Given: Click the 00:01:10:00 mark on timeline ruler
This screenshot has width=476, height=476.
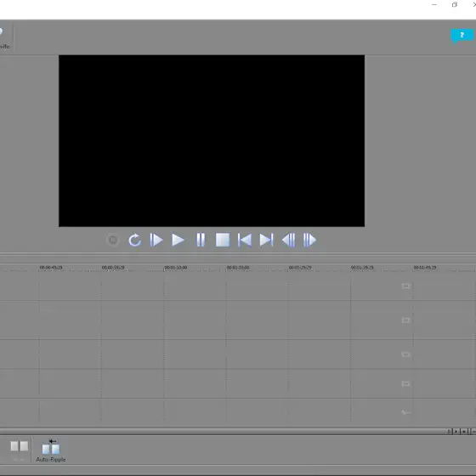Looking at the screenshot, I should [x=176, y=268].
